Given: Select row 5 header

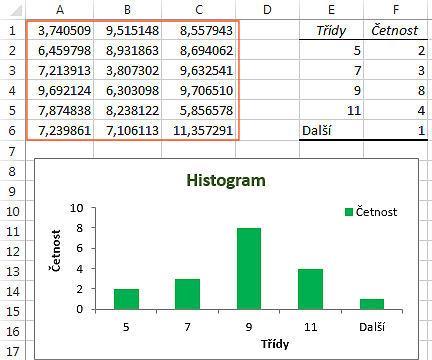Looking at the screenshot, I should (13, 110).
